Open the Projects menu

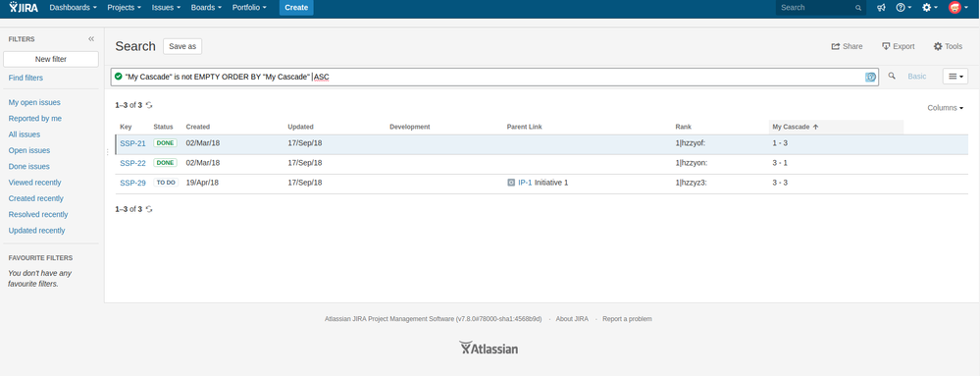(x=124, y=8)
